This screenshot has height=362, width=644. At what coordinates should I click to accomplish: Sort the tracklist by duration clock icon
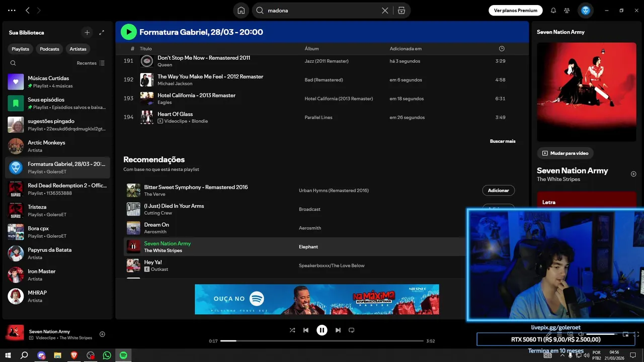tap(502, 49)
